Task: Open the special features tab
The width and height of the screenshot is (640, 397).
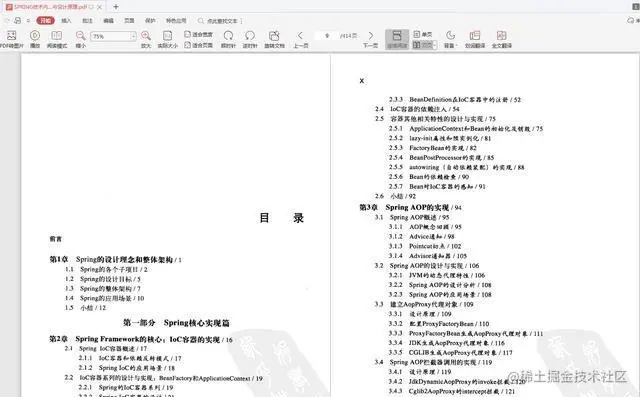Action: click(x=176, y=20)
